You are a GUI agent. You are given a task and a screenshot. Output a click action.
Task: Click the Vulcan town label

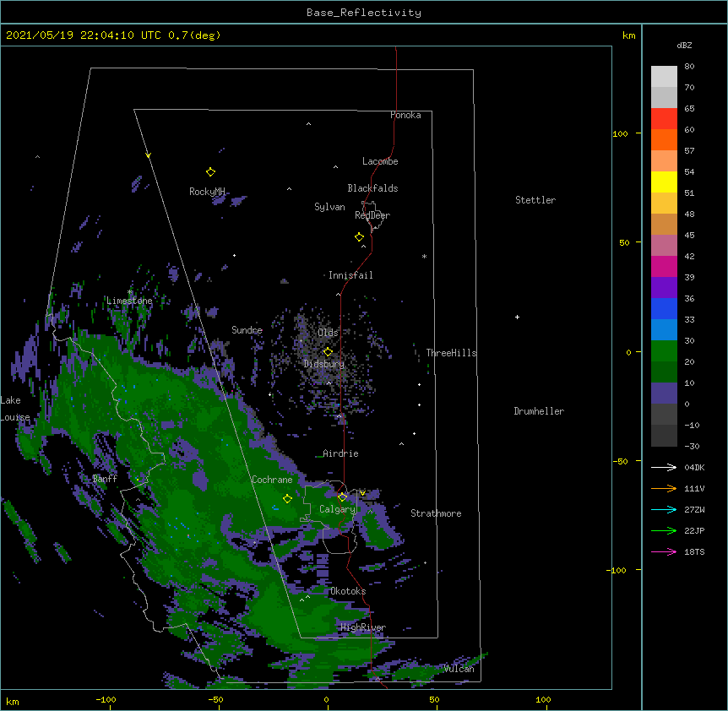pyautogui.click(x=459, y=669)
